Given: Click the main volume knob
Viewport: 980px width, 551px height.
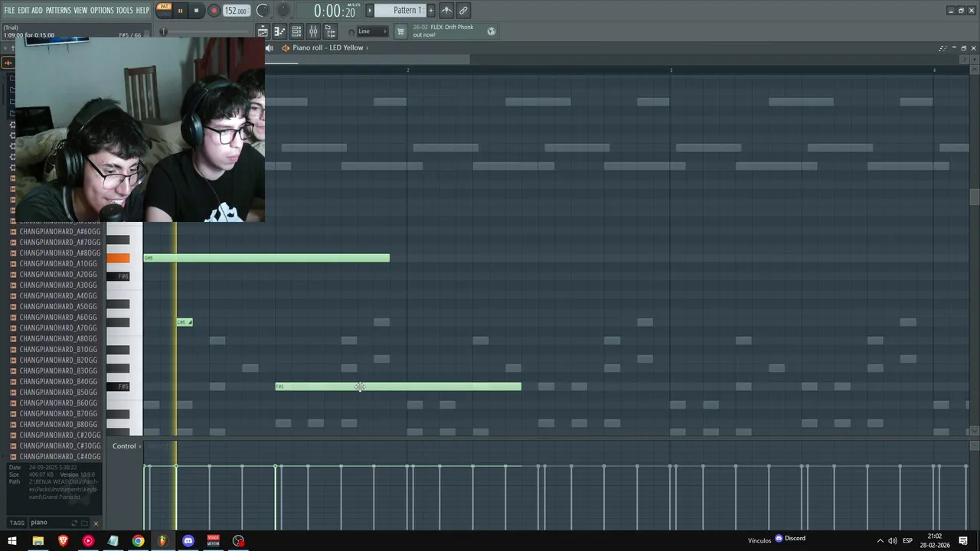Looking at the screenshot, I should [x=263, y=11].
